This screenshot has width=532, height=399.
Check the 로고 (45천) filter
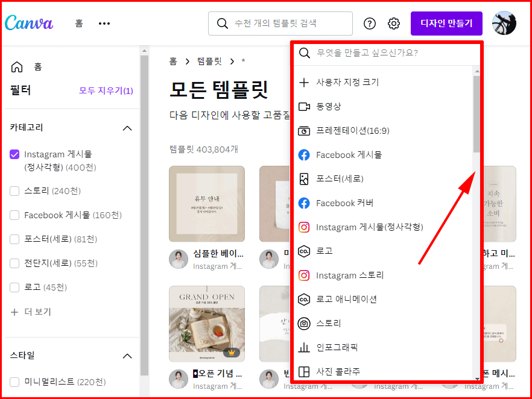click(x=14, y=287)
